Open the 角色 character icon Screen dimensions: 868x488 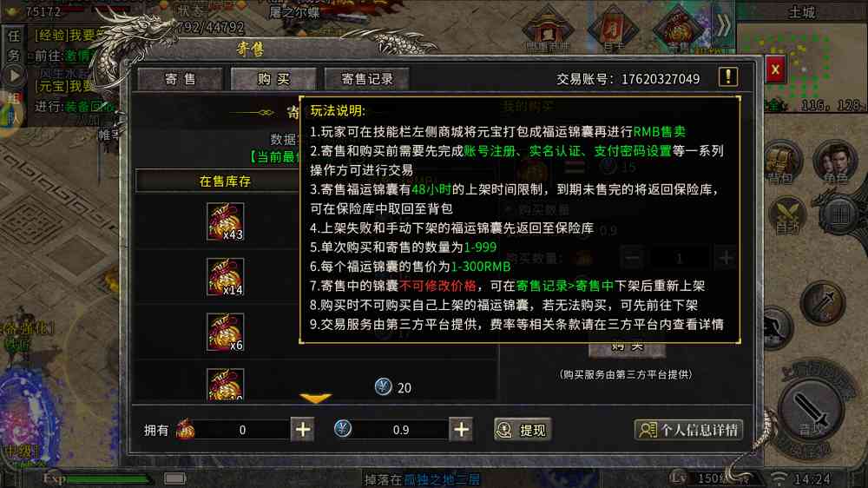click(x=834, y=163)
